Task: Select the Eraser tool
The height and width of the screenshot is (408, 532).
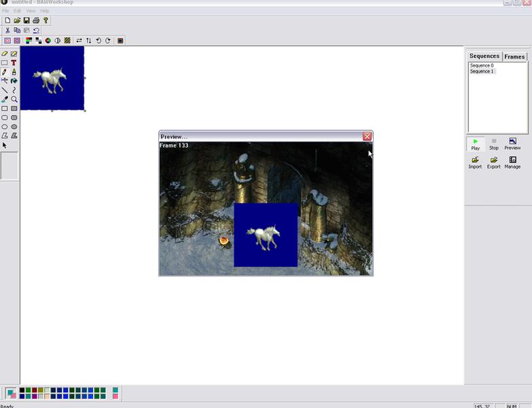Action: coord(4,54)
